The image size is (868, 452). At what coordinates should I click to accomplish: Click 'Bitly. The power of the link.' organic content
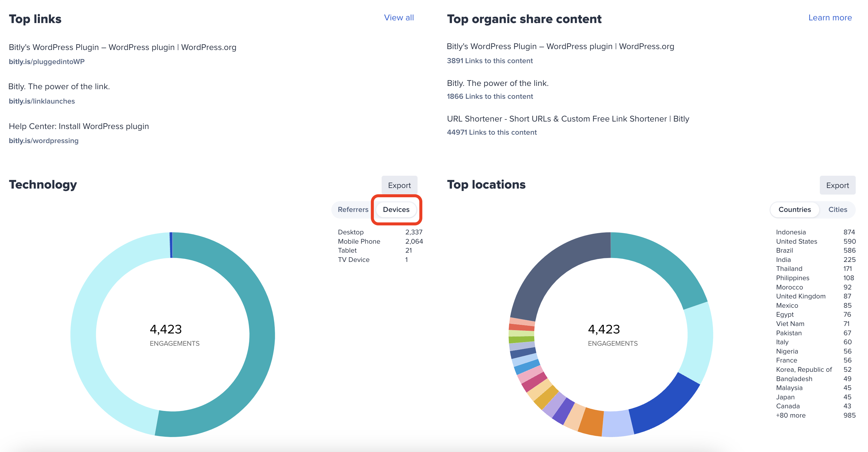(x=498, y=83)
